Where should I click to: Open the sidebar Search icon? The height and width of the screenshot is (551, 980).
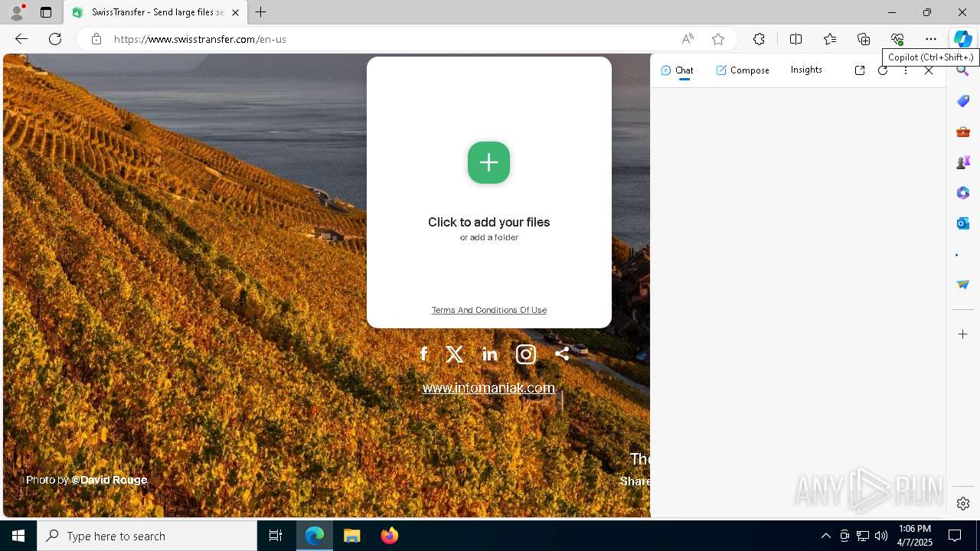(963, 70)
